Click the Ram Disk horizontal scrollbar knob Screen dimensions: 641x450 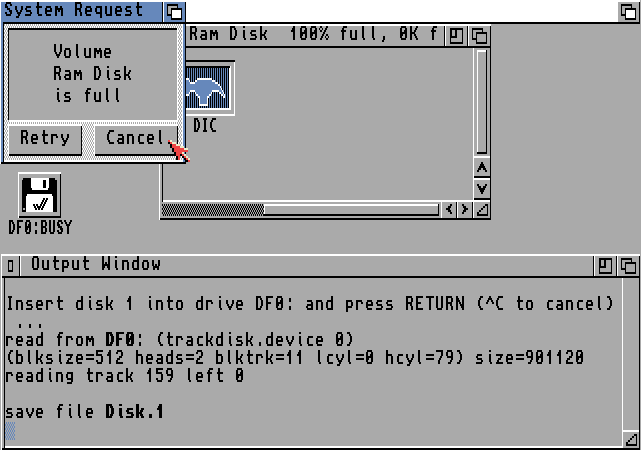tap(213, 210)
